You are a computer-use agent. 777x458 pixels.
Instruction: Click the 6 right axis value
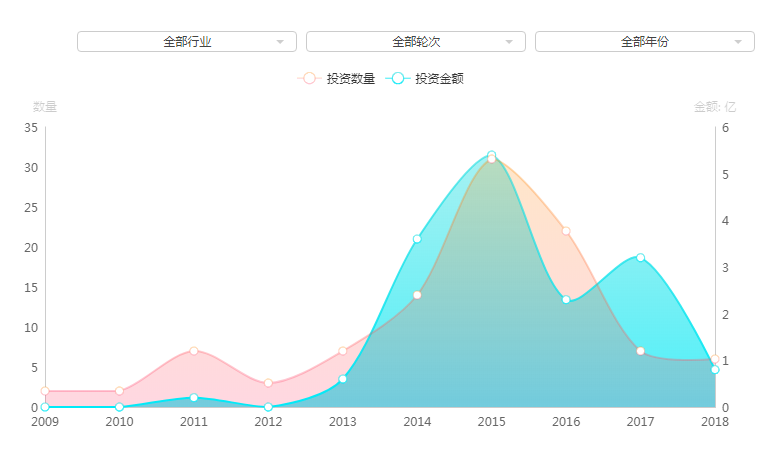click(725, 128)
